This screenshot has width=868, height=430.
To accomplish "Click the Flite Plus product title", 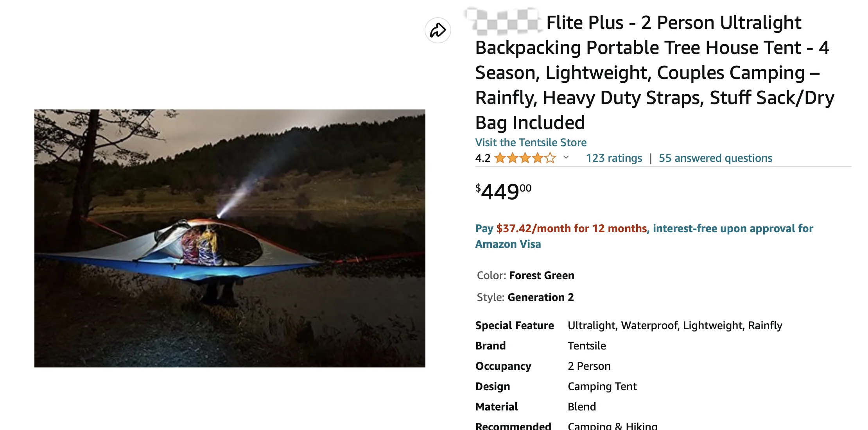I will tap(655, 72).
